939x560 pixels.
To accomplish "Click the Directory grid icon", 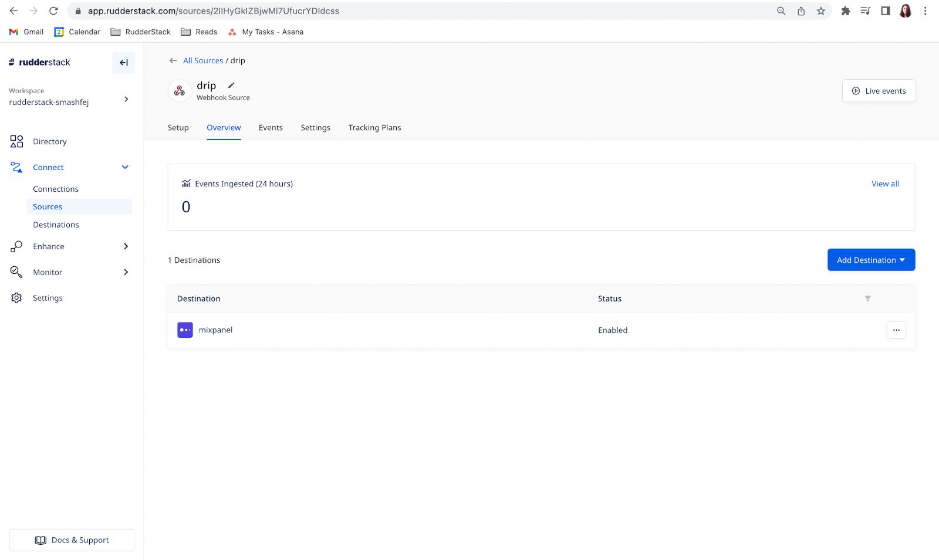I will point(16,141).
